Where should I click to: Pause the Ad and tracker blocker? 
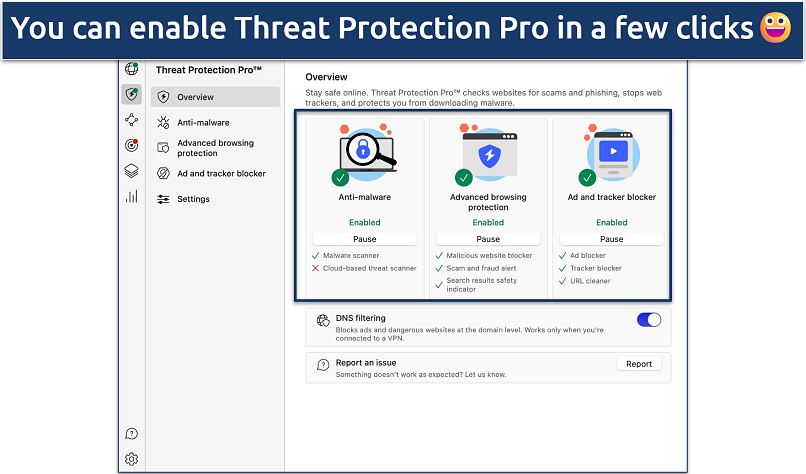pyautogui.click(x=611, y=239)
